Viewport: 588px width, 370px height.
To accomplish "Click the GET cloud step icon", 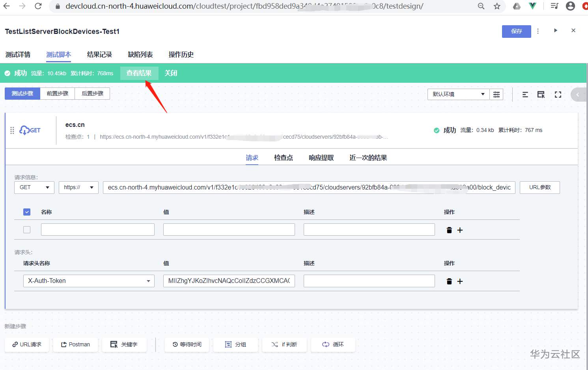I will pyautogui.click(x=30, y=130).
